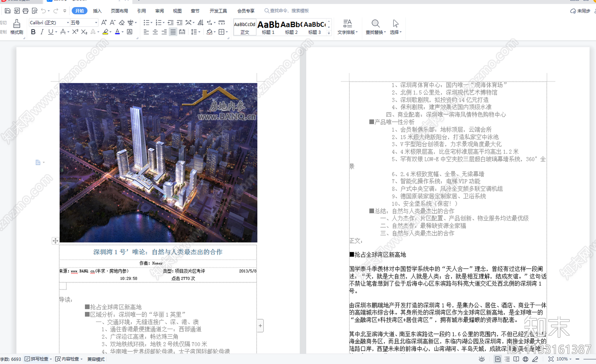Click the Sort (A-Z) icon
596x364 pixels.
200,23
